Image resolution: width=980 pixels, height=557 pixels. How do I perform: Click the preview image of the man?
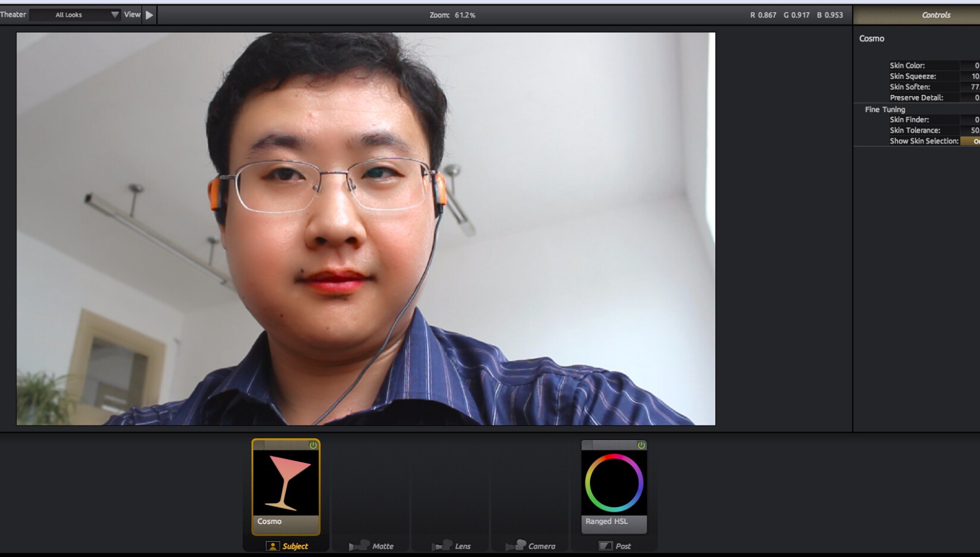click(x=366, y=229)
